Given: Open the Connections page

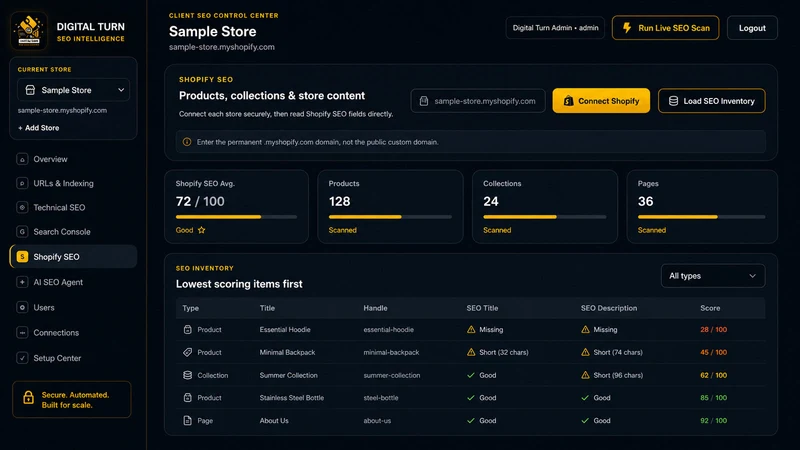Looking at the screenshot, I should point(73,333).
